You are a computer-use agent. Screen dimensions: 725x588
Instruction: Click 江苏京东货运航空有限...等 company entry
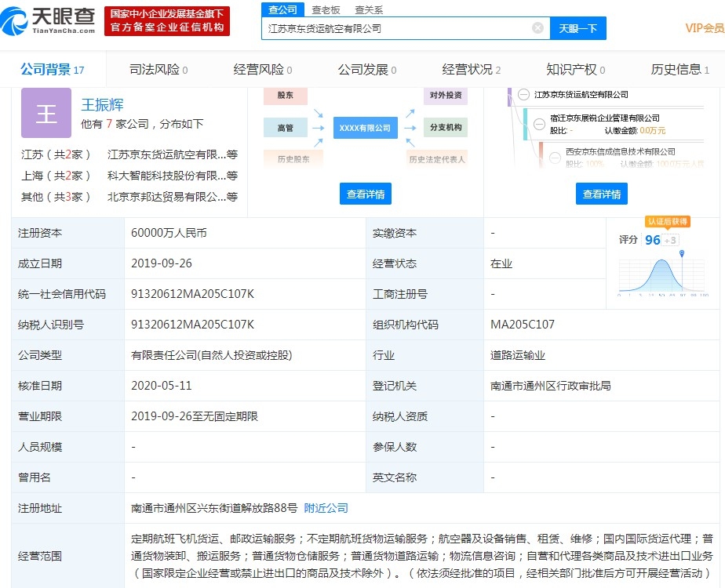coord(173,154)
